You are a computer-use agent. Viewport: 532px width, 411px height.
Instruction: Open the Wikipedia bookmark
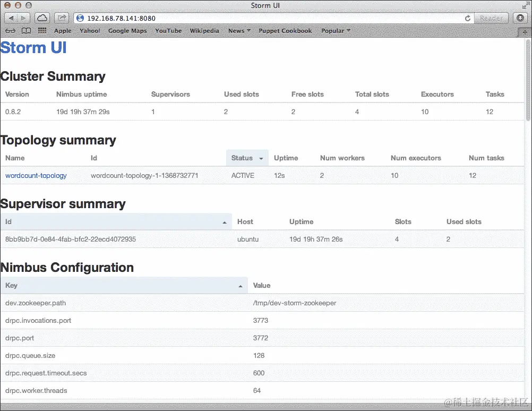[204, 31]
